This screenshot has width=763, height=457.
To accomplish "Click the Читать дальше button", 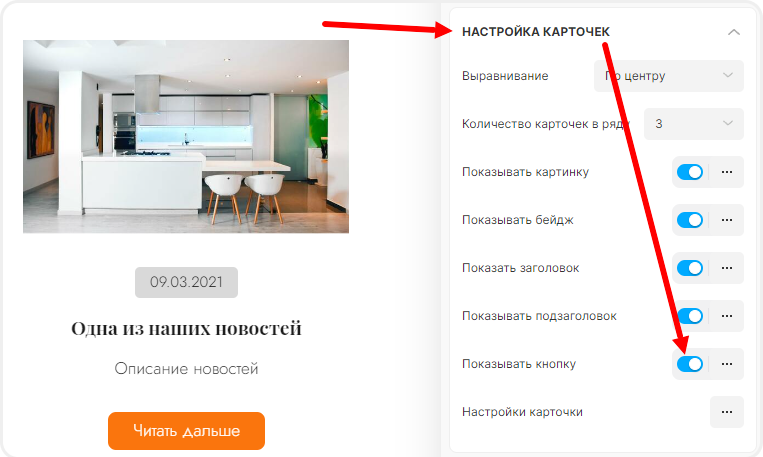I will tap(186, 431).
